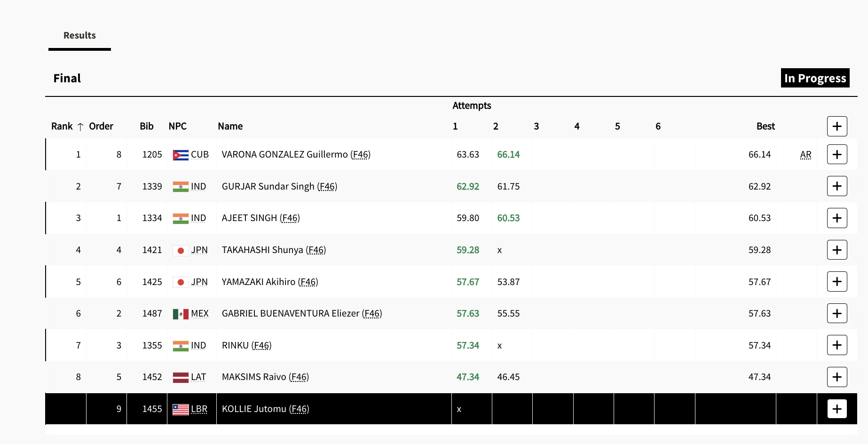
Task: Click the Latvia flag icon
Action: [181, 377]
